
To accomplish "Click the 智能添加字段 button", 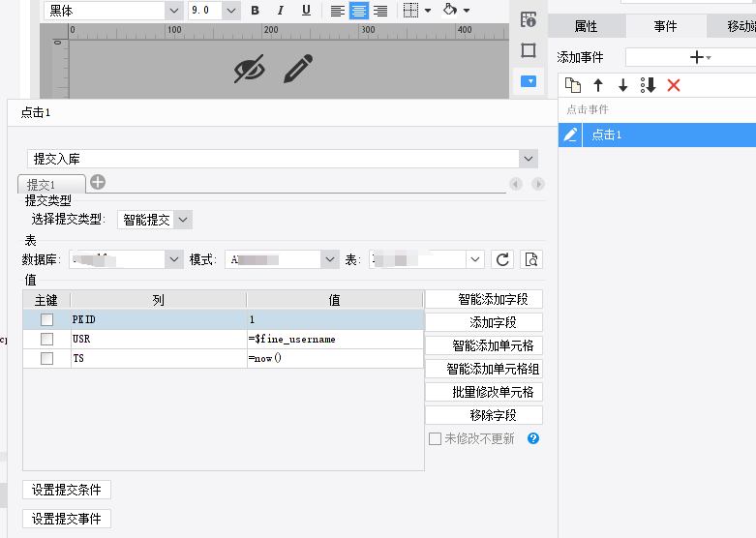I will pos(483,300).
